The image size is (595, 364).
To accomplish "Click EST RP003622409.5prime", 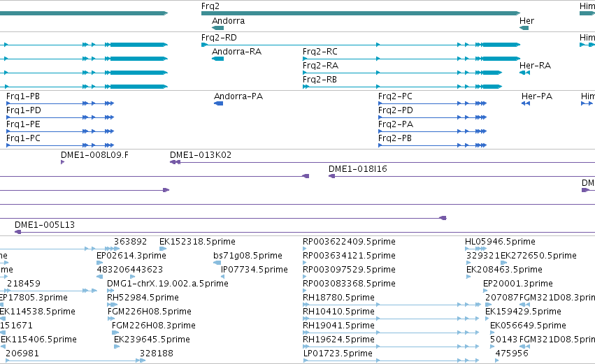I will tap(349, 242).
